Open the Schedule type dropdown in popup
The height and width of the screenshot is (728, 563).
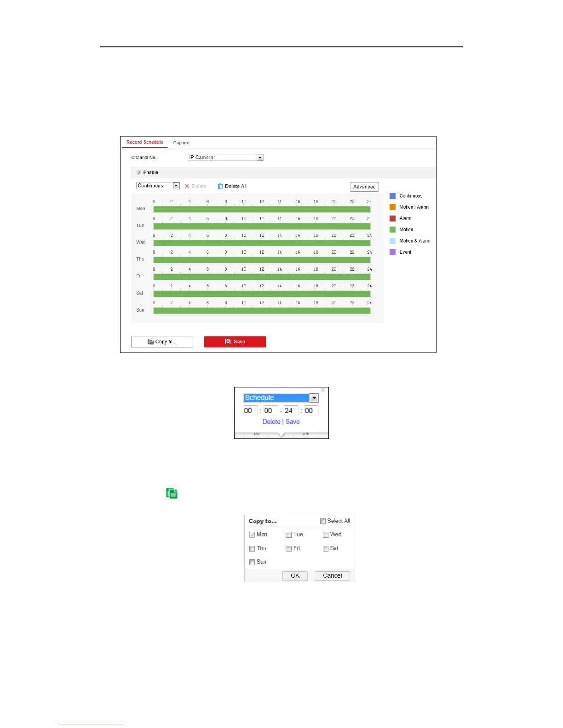281,398
